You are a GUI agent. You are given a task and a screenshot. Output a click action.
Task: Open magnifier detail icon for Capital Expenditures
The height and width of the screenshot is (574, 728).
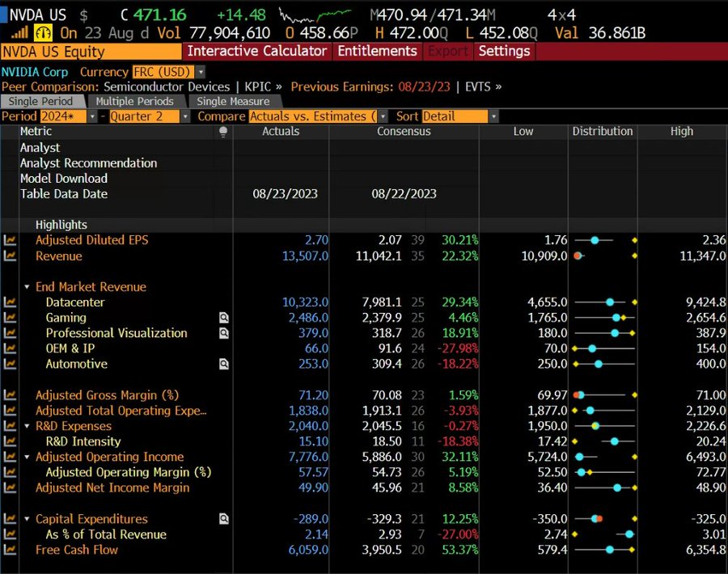pyautogui.click(x=224, y=519)
